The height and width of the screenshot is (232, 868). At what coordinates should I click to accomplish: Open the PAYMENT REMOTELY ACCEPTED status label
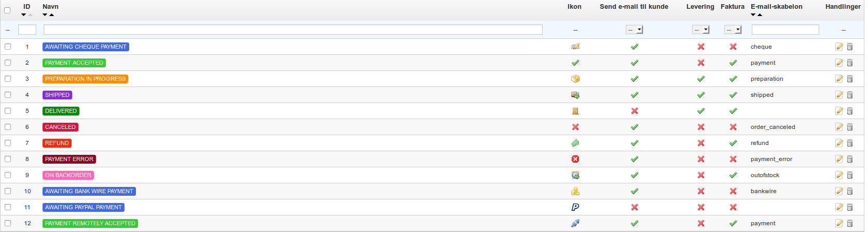90,223
